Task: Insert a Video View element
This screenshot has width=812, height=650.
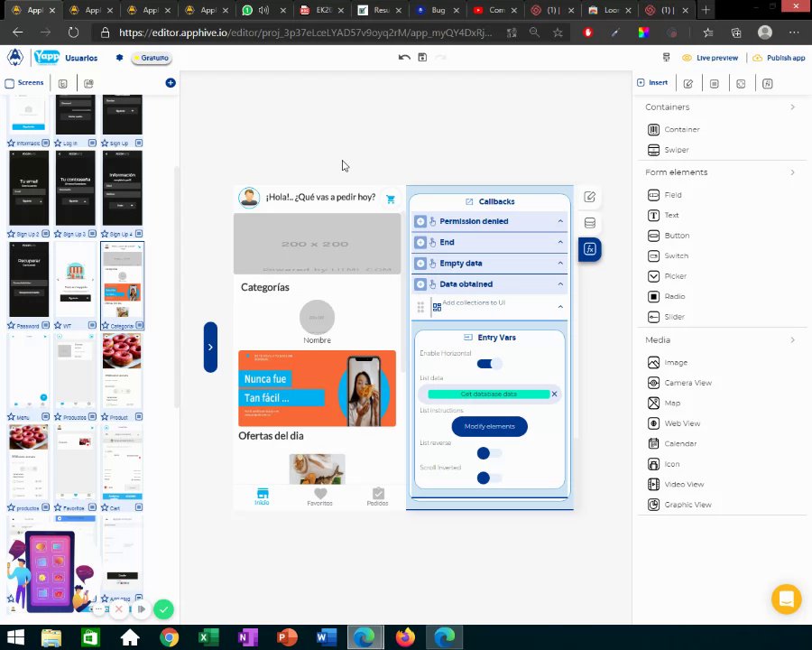Action: pyautogui.click(x=653, y=484)
